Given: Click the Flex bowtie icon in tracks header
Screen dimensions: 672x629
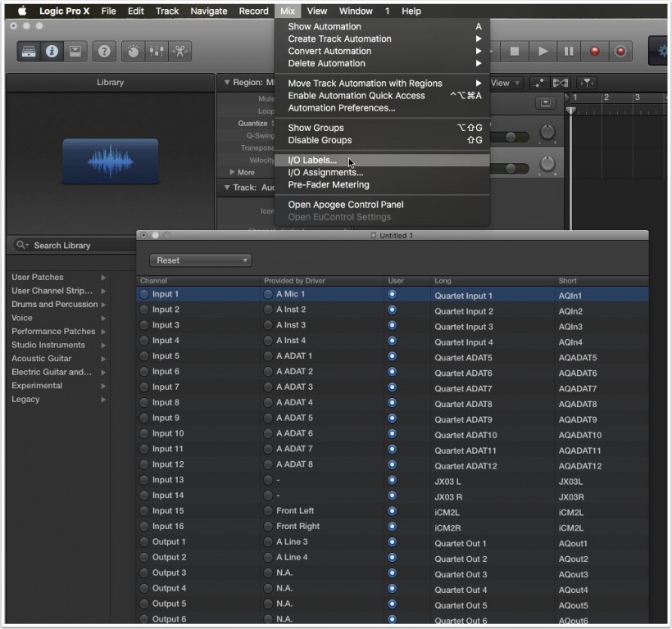Looking at the screenshot, I should (x=561, y=83).
